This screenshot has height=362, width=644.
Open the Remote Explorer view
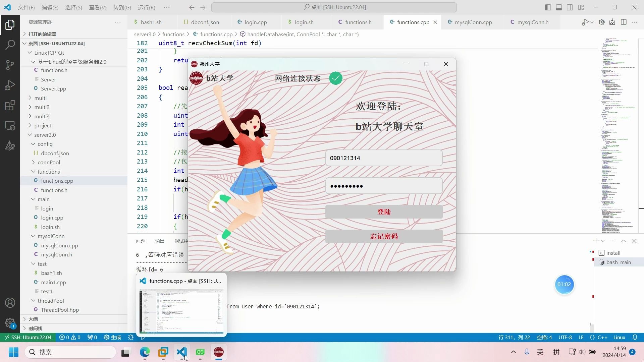pyautogui.click(x=10, y=126)
